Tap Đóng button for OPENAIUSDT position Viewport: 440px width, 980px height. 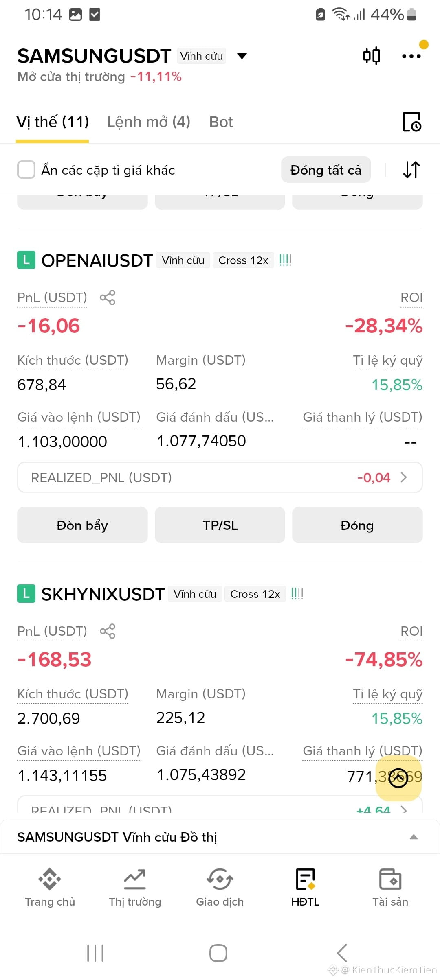tap(357, 525)
